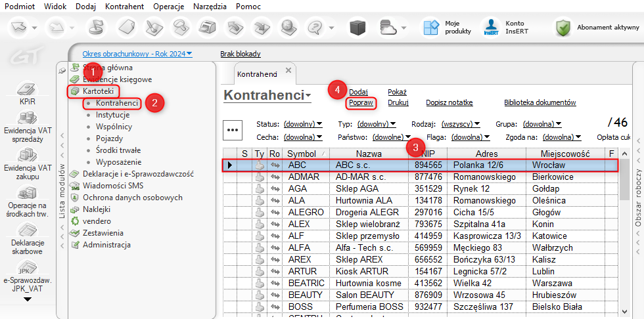Open the Grupa filter dropdown

(x=541, y=123)
